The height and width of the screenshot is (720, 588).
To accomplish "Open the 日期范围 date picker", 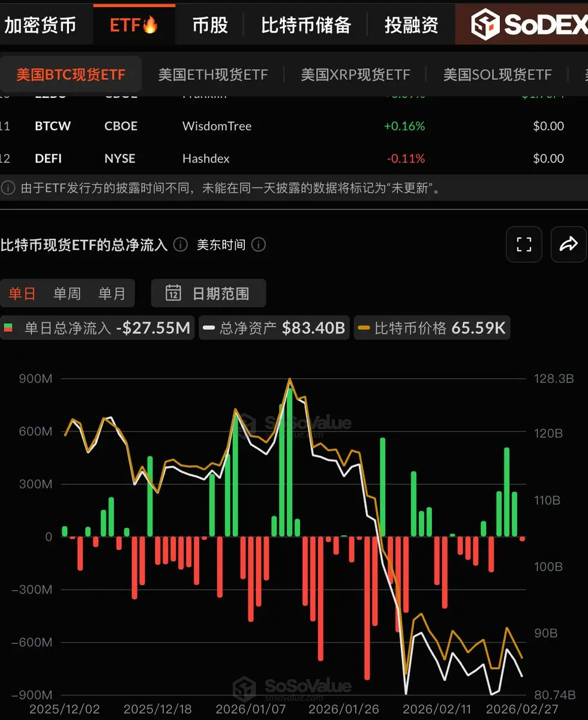I will tap(208, 293).
